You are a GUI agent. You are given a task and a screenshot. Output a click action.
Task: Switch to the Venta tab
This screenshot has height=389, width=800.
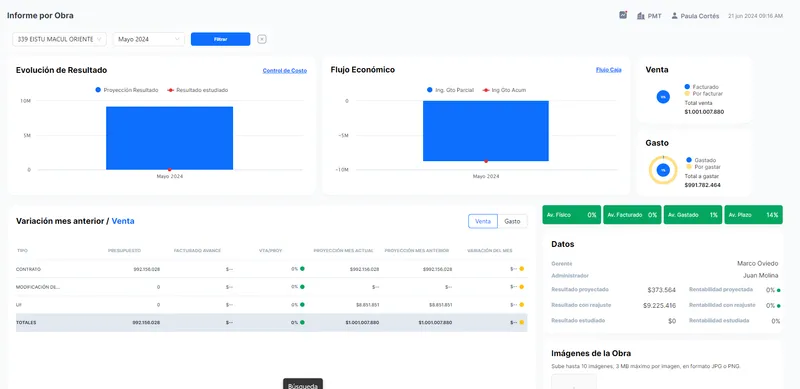(x=483, y=221)
